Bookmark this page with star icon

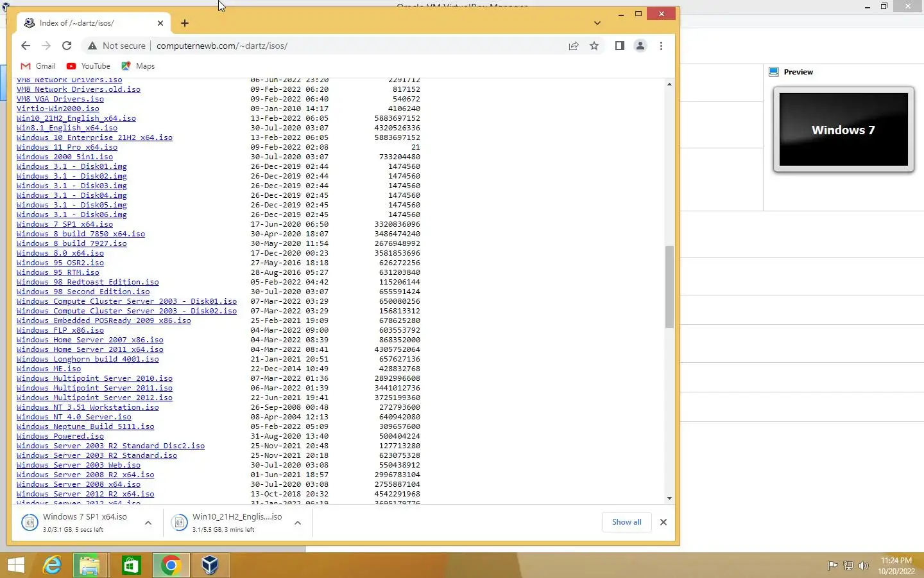click(594, 46)
